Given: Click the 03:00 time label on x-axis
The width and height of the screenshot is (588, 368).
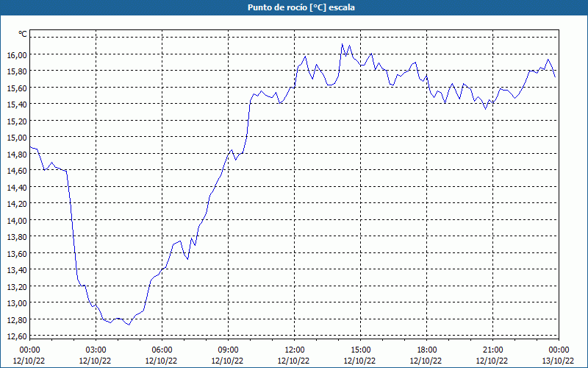Looking at the screenshot, I should coord(96,350).
